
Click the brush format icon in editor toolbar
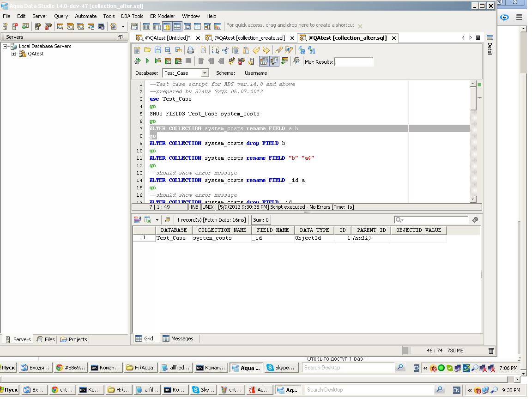coord(278,50)
